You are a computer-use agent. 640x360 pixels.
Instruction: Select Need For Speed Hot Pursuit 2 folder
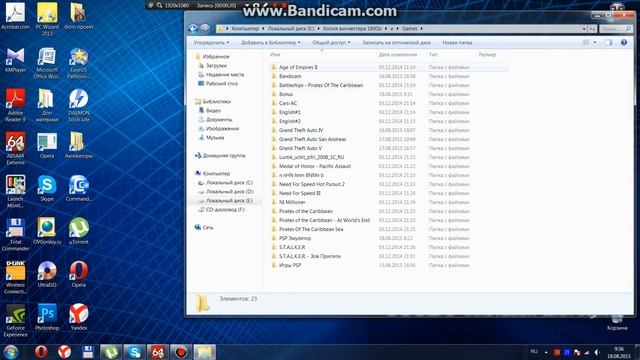pyautogui.click(x=312, y=184)
